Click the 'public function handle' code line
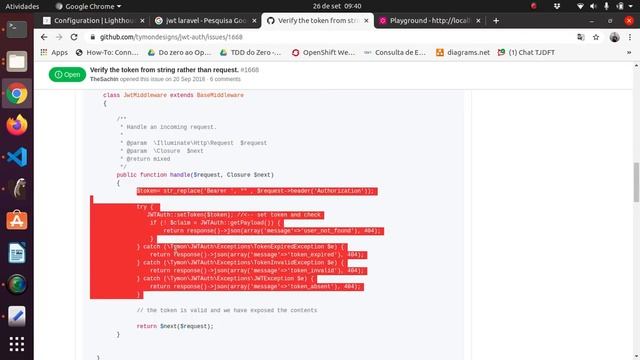The height and width of the screenshot is (360, 640). point(195,175)
